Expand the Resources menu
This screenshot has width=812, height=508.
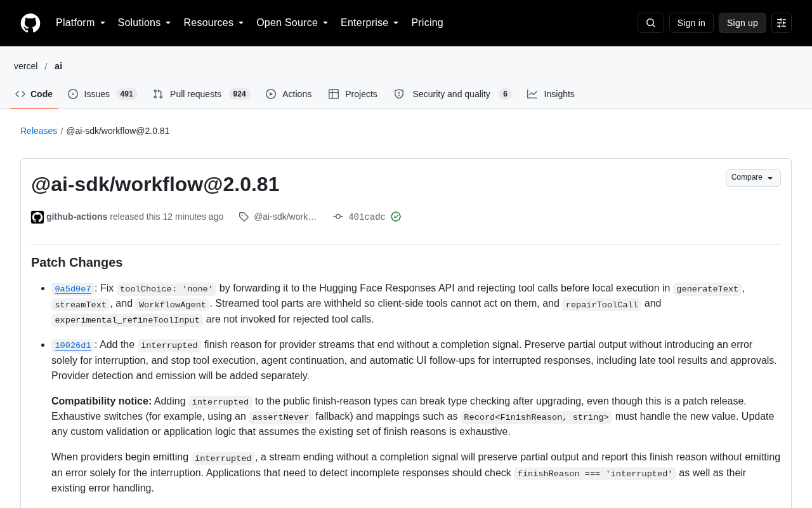(x=214, y=23)
